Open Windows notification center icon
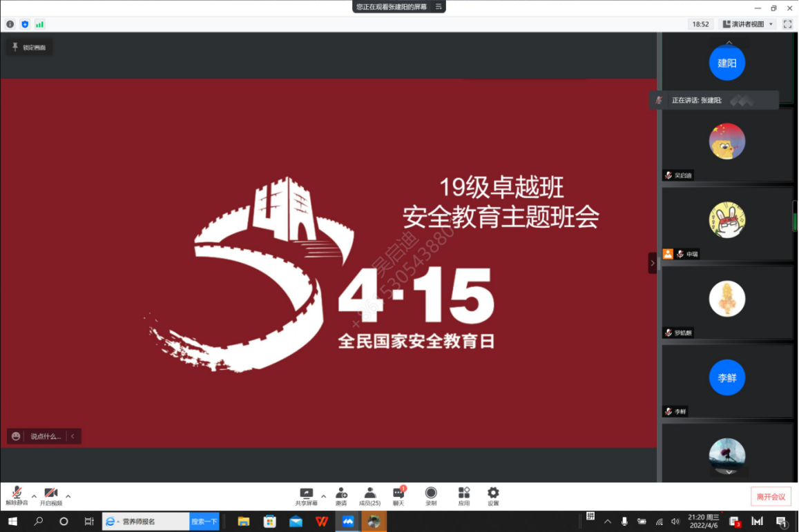Image resolution: width=799 pixels, height=532 pixels. [781, 522]
